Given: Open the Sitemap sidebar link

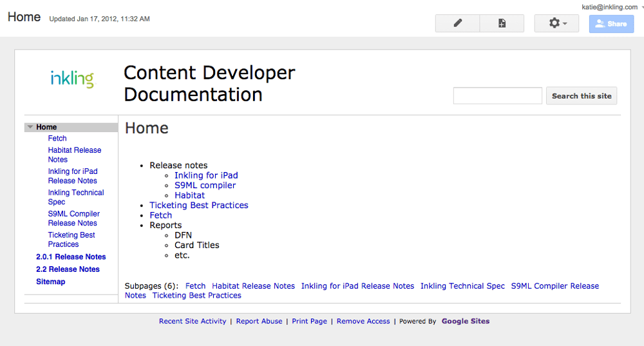Looking at the screenshot, I should point(50,282).
